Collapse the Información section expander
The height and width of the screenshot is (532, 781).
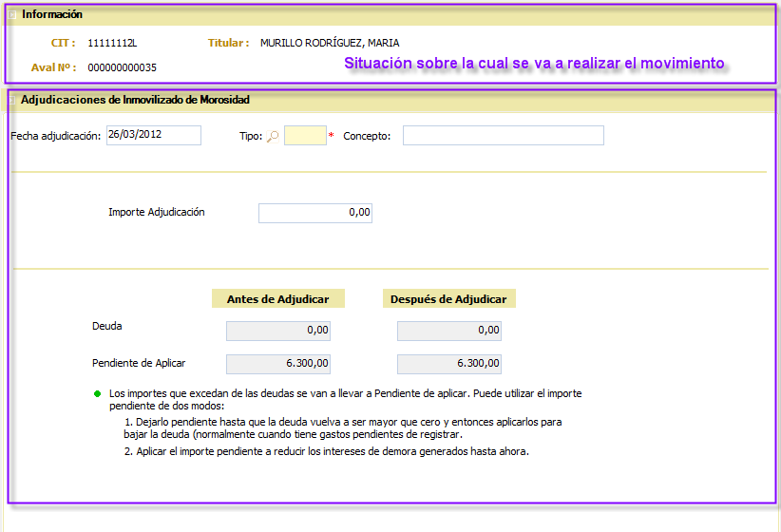(x=12, y=14)
